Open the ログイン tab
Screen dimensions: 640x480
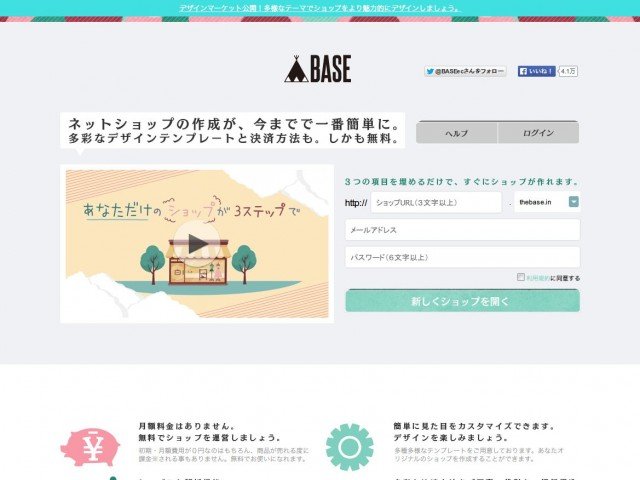pos(538,133)
